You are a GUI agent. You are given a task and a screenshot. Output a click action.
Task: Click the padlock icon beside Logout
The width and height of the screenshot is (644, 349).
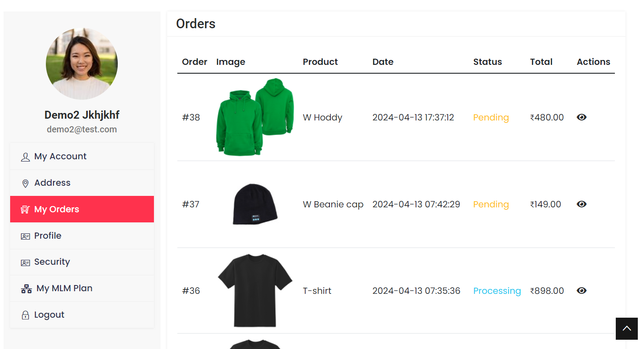tap(25, 315)
